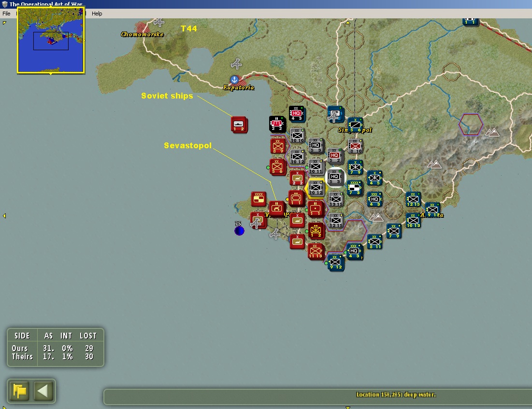532x409 pixels.
Task: Select the blue brigade 5 6 at Simferopol
Action: point(355,125)
